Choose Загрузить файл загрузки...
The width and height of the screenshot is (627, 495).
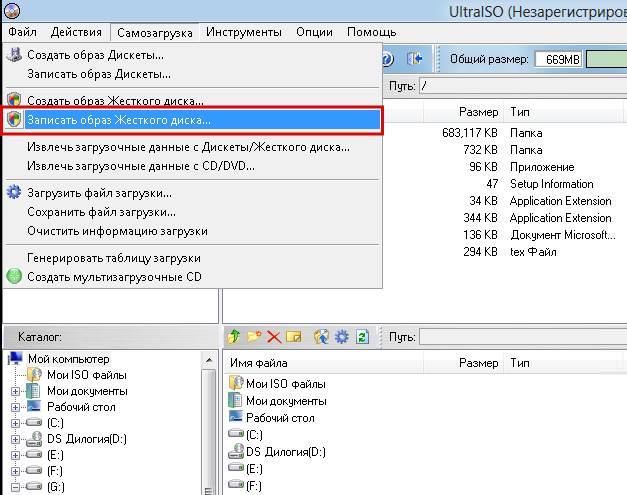click(x=192, y=193)
